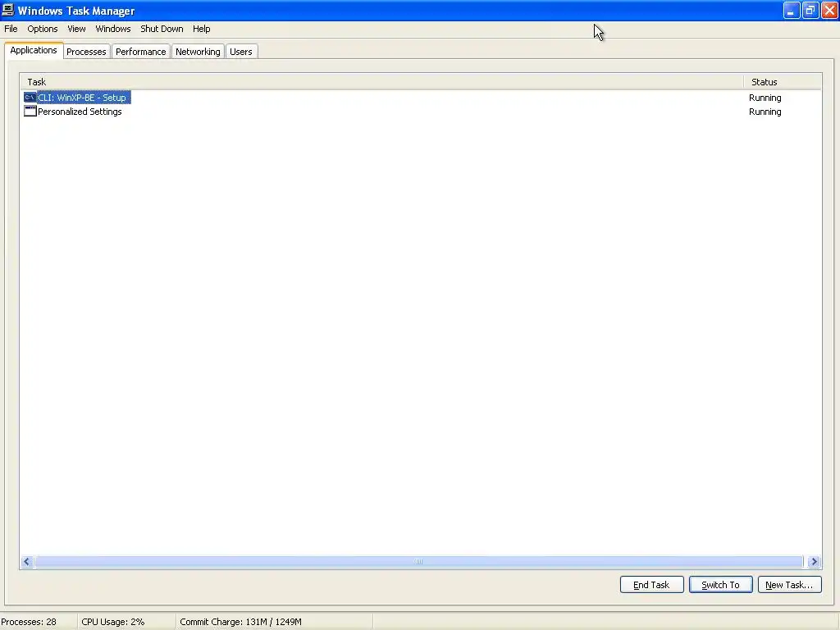The image size is (840, 630).
Task: Click the horizontal scrollbar thumb
Action: pyautogui.click(x=419, y=561)
